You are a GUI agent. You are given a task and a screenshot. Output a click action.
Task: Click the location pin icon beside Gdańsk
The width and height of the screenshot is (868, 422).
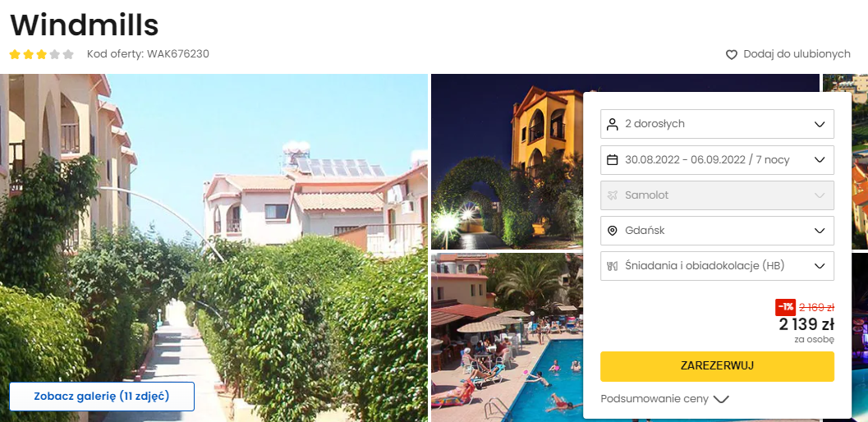click(613, 231)
